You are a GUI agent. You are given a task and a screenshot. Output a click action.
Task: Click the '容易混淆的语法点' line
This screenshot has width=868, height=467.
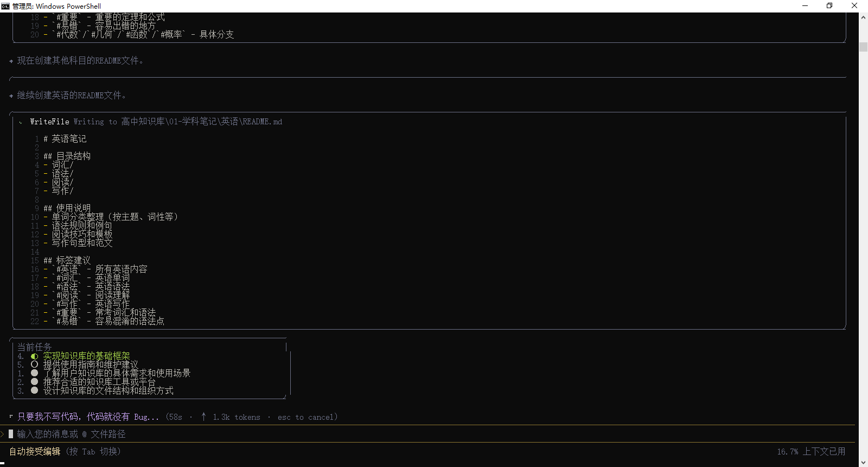coord(104,321)
